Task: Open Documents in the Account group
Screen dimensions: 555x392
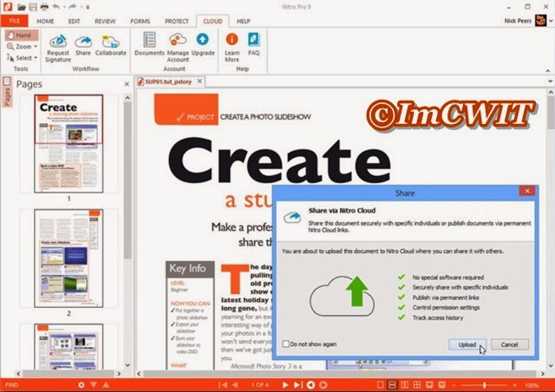Action: coord(149,44)
